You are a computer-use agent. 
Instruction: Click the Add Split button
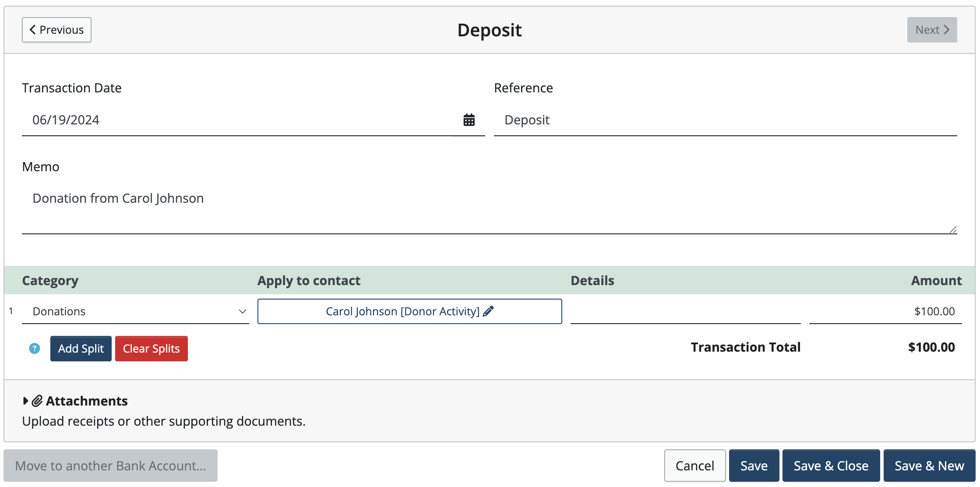tap(81, 349)
